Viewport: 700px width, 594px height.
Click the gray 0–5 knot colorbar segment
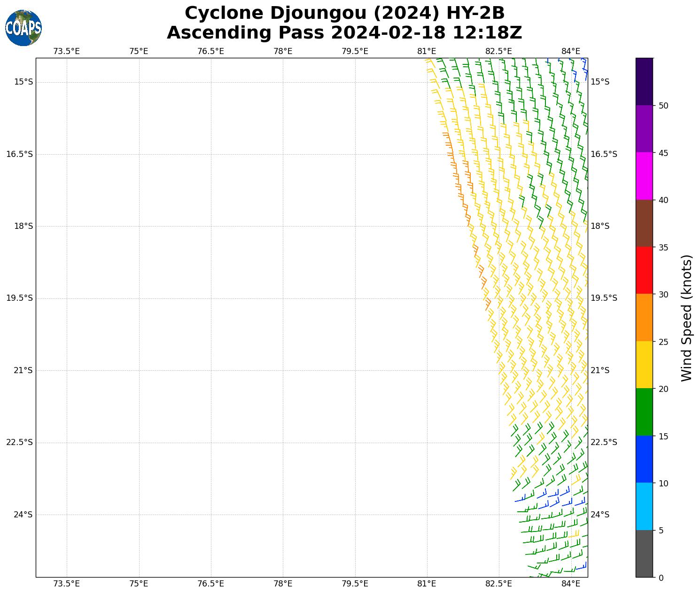point(644,554)
